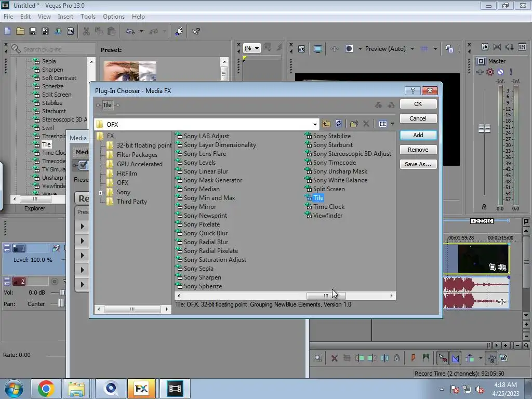
Task: Click the interactive tutorials hand icon
Action: click(x=179, y=31)
